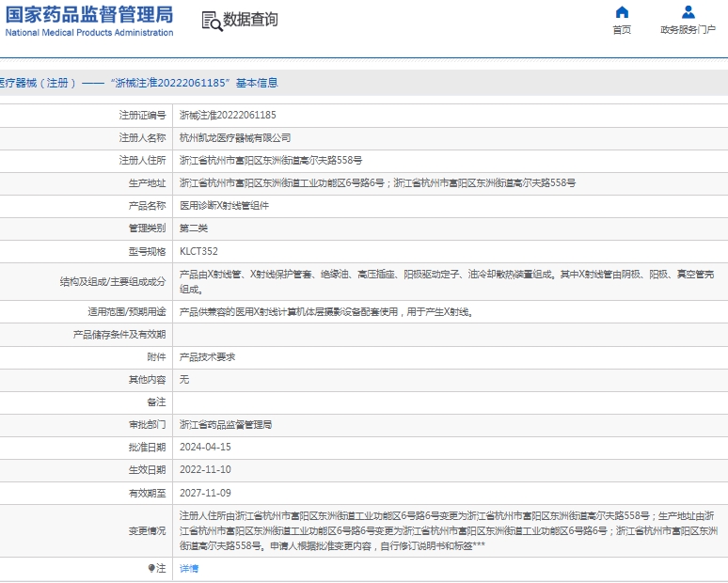Select registrant name 杭州凯龙医疗器械有限公司
728x583 pixels.
(x=235, y=138)
